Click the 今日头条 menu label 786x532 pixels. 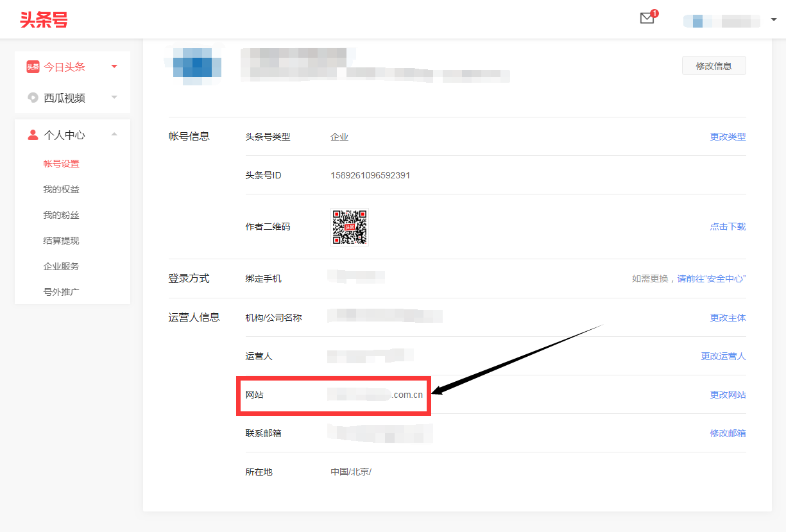point(64,67)
